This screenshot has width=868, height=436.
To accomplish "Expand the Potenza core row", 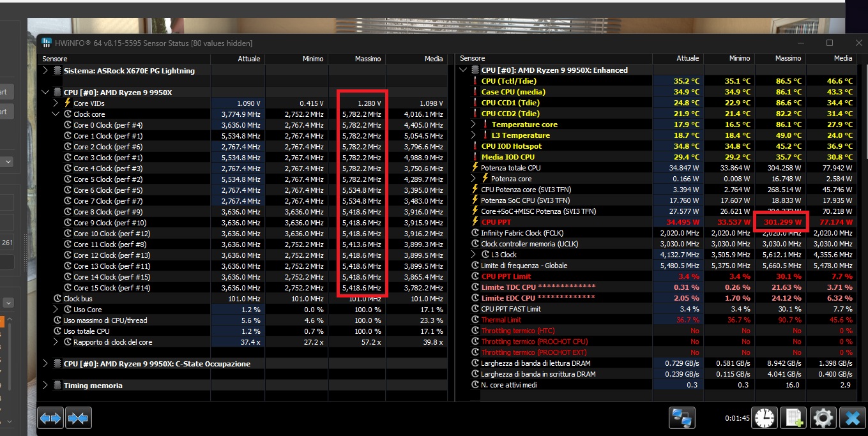I will coord(473,179).
